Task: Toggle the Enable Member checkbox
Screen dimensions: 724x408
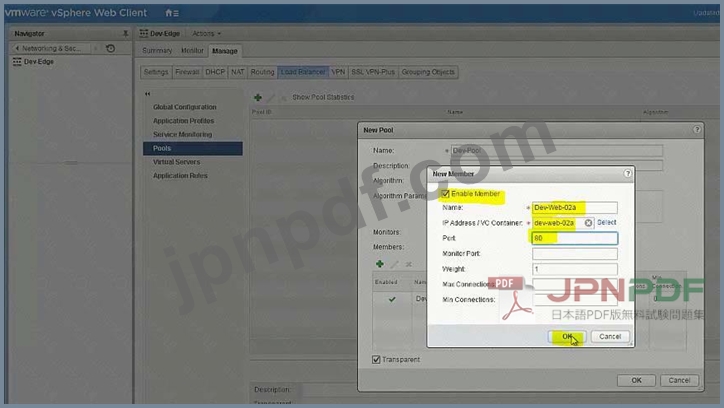Action: point(446,194)
